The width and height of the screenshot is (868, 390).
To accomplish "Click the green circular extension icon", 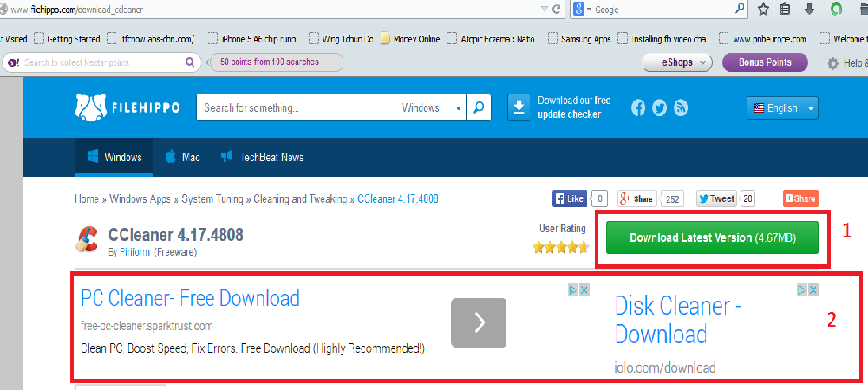I will pyautogui.click(x=836, y=9).
